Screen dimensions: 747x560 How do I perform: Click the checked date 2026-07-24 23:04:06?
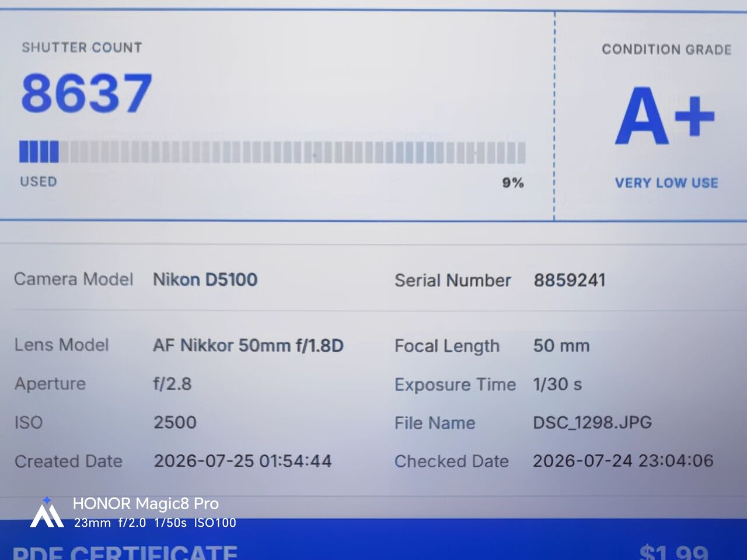[x=623, y=461]
